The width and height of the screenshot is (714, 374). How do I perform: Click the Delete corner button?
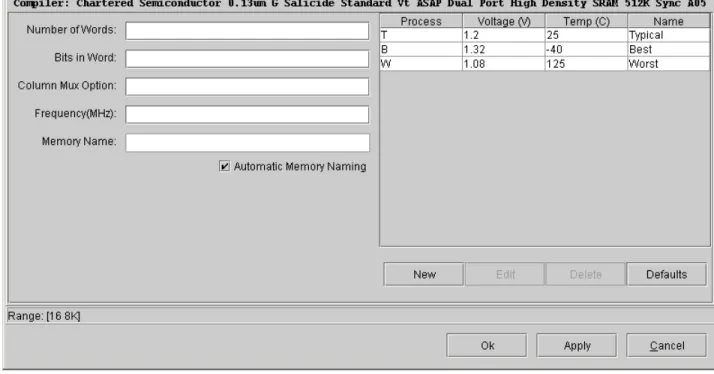[x=586, y=274]
